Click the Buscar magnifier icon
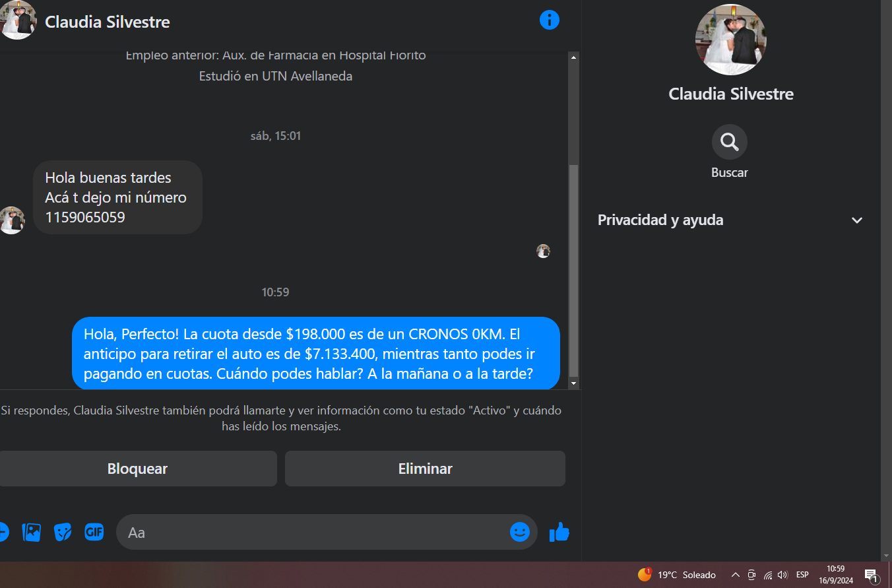The height and width of the screenshot is (588, 892). [x=729, y=142]
